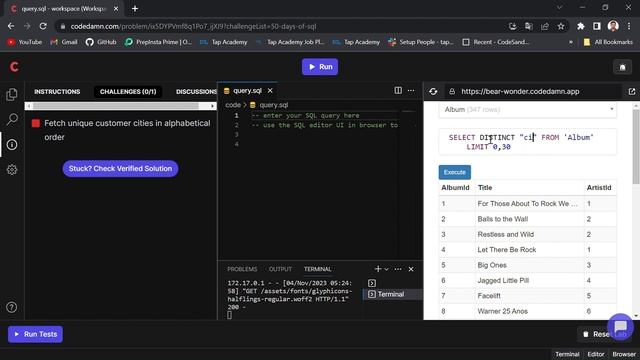Reload the Chrome page
640x360 pixels.
43,26
